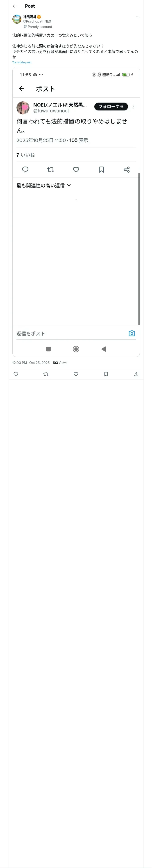152x868 pixels.
Task: Open the 神風颯斗 profile avatar
Action: pos(17,19)
